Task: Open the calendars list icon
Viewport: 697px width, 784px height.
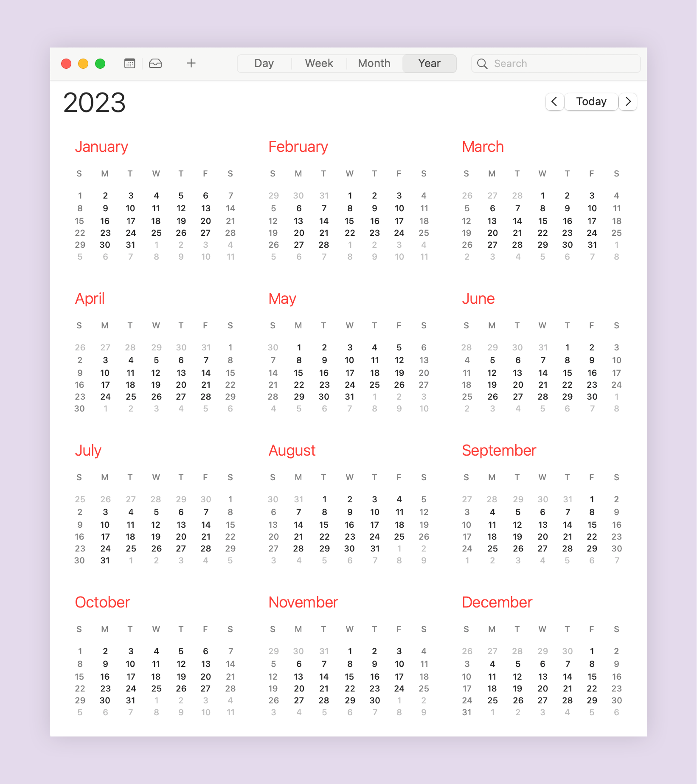Action: pos(129,64)
